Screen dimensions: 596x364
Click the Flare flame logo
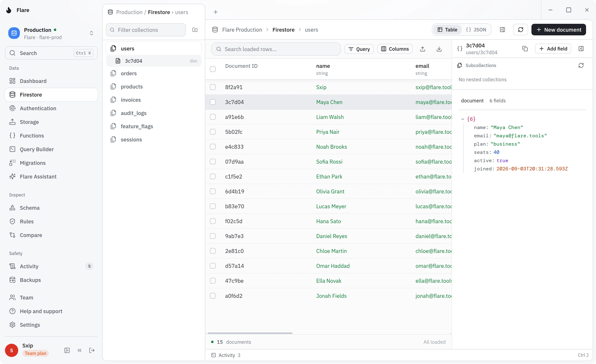(9, 10)
